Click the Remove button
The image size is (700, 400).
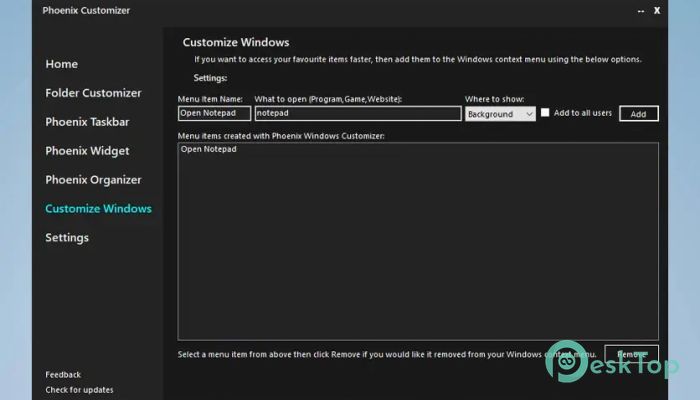click(x=631, y=354)
